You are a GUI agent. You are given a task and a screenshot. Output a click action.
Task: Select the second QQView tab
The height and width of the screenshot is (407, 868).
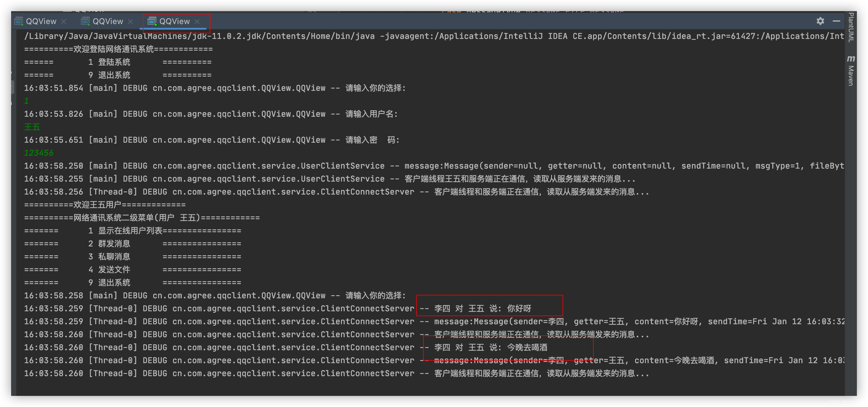click(106, 21)
